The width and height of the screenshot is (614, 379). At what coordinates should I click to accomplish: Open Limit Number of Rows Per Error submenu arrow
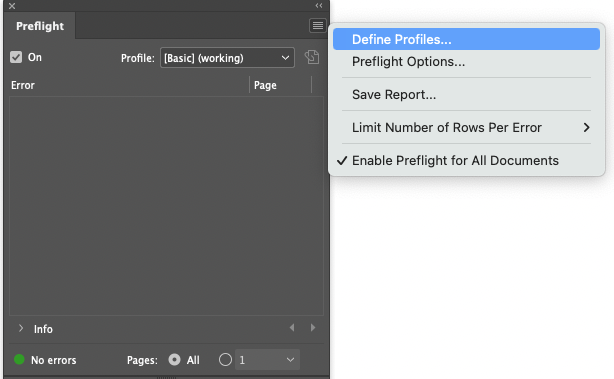586,127
